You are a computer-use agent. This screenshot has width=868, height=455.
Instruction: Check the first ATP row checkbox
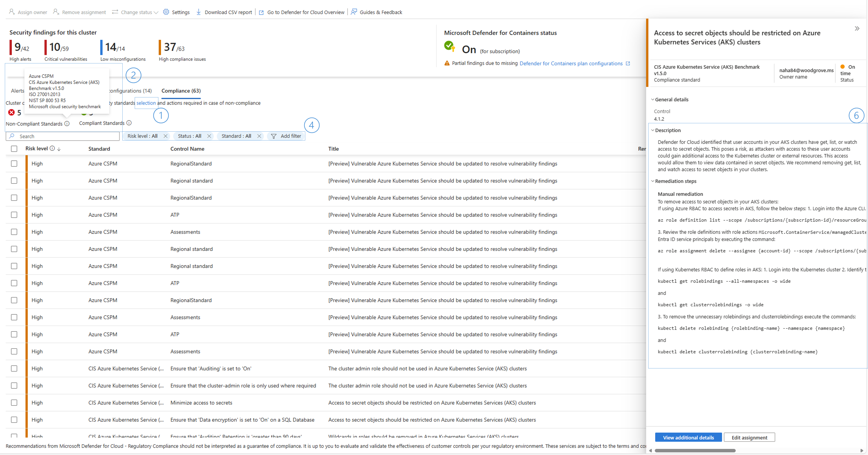pos(14,215)
